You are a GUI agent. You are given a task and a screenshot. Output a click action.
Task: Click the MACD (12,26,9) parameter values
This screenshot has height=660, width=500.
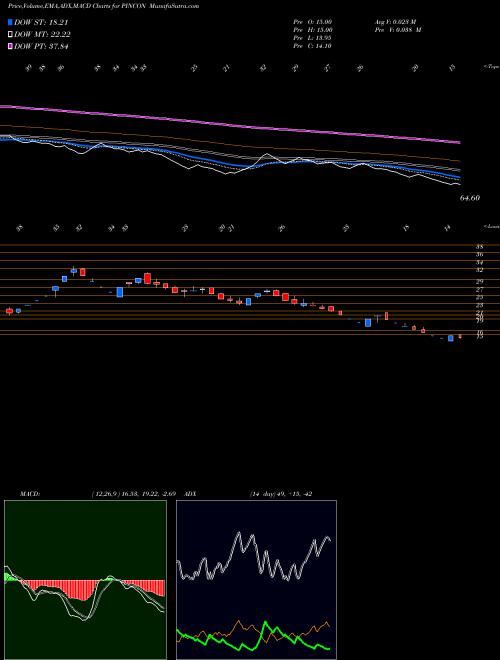click(136, 494)
